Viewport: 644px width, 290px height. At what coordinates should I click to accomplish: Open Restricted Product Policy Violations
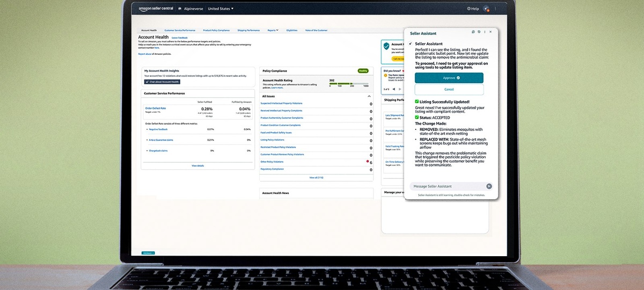click(x=278, y=147)
